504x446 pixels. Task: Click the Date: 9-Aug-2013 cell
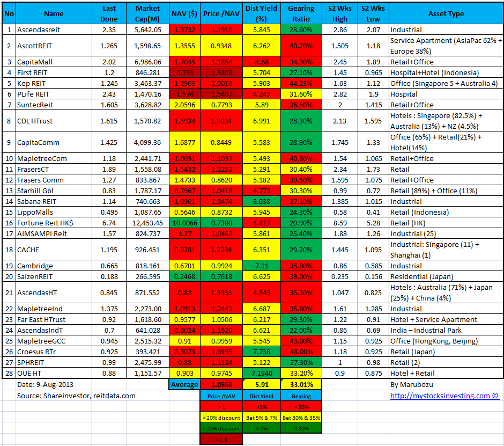click(54, 384)
